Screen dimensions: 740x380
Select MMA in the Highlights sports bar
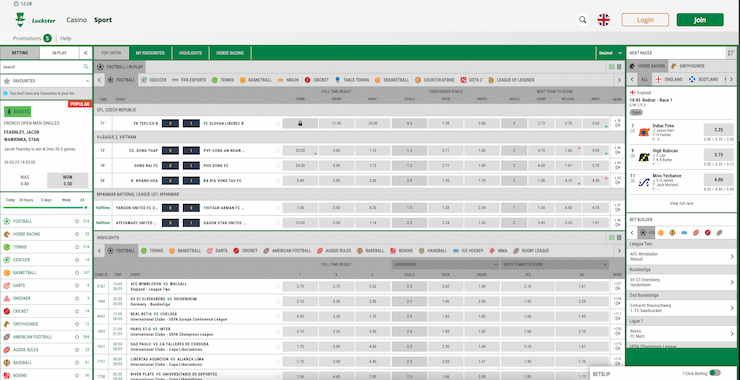(498, 251)
